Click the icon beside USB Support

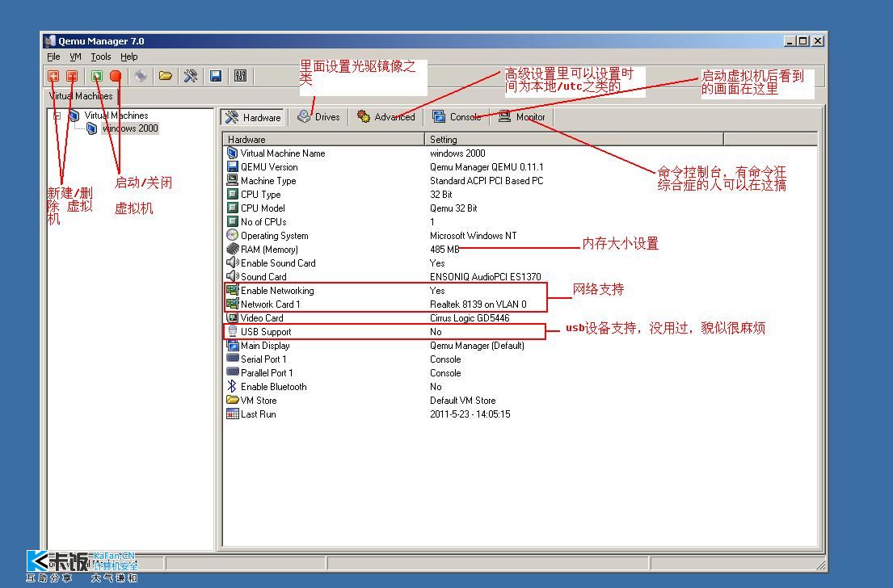click(233, 331)
